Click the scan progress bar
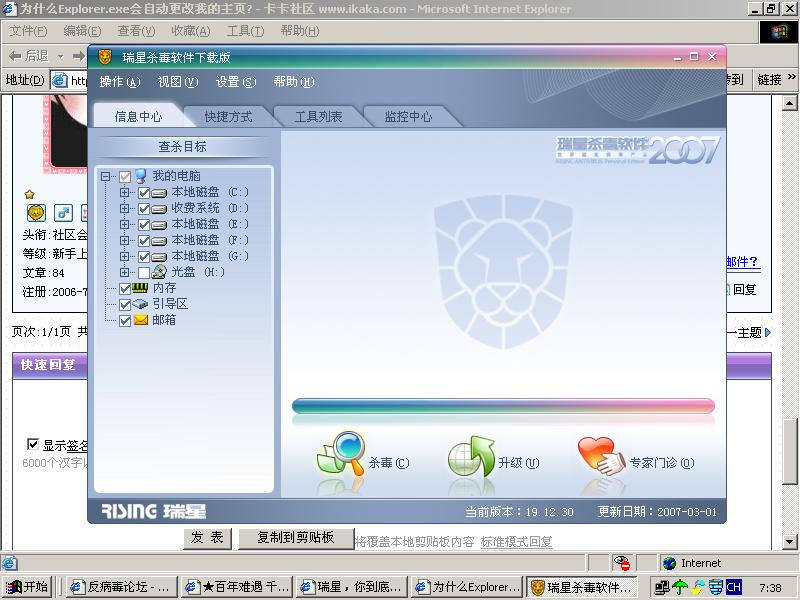Viewport: 800px width, 600px height. coord(503,406)
